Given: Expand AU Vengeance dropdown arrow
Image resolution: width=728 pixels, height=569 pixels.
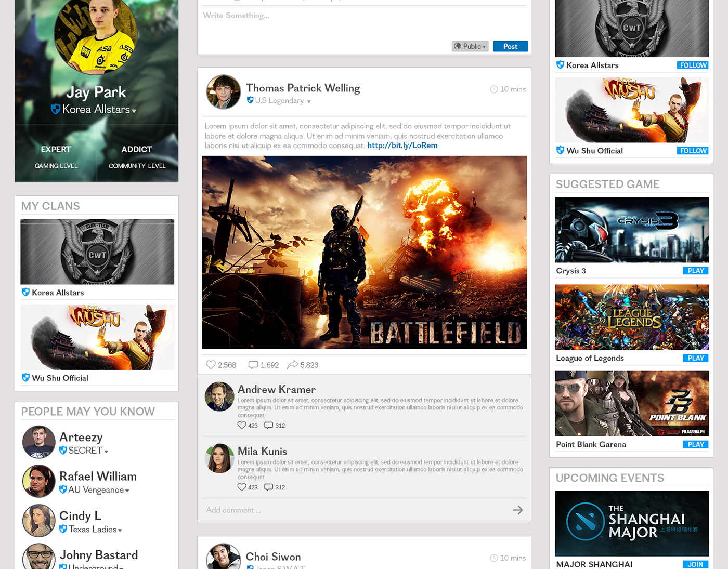Looking at the screenshot, I should [127, 491].
